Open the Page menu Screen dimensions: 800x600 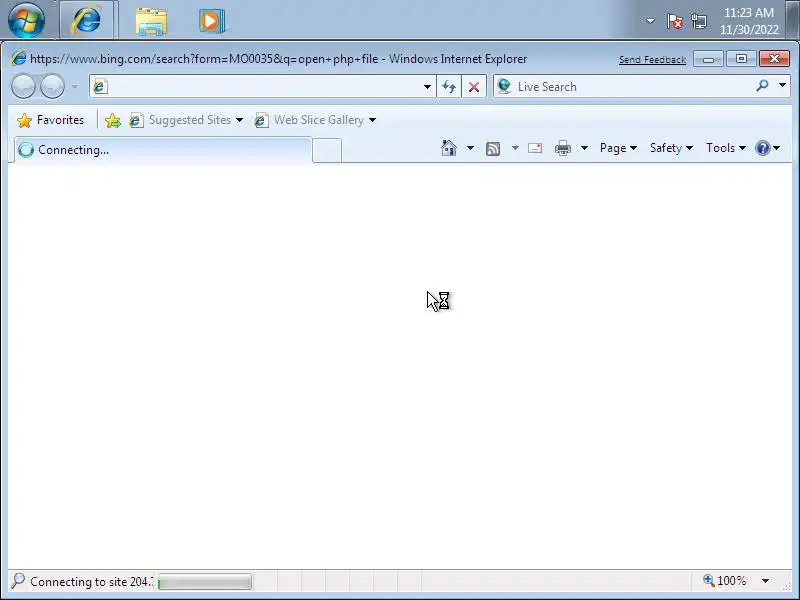[618, 148]
